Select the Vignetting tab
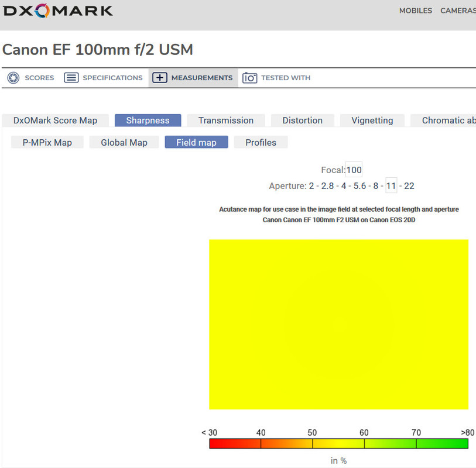This screenshot has height=468, width=476. (x=372, y=121)
